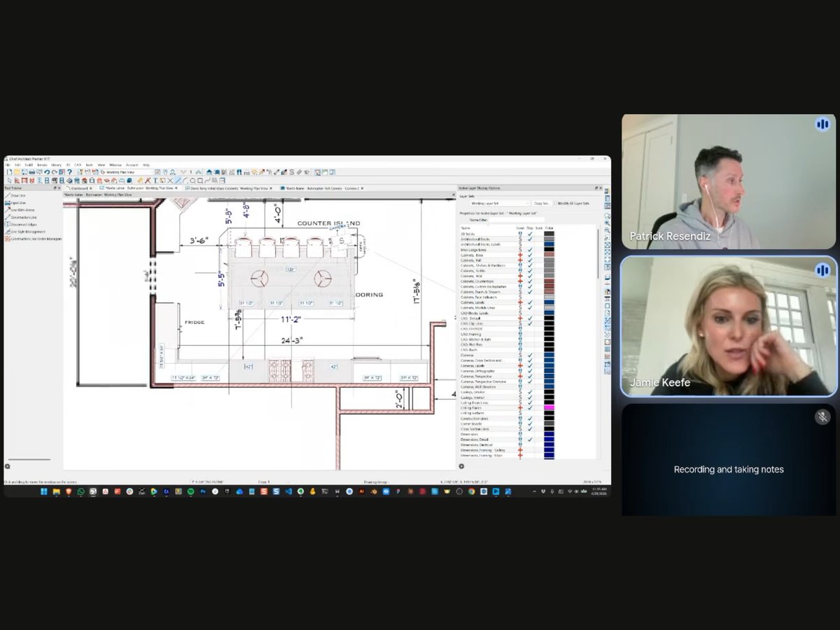Open the Working Layer Set dropdown
Screen dimensions: 840x630
coord(500,203)
